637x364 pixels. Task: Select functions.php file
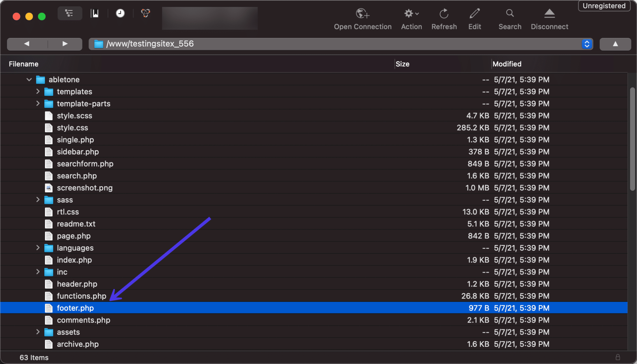[x=81, y=296]
